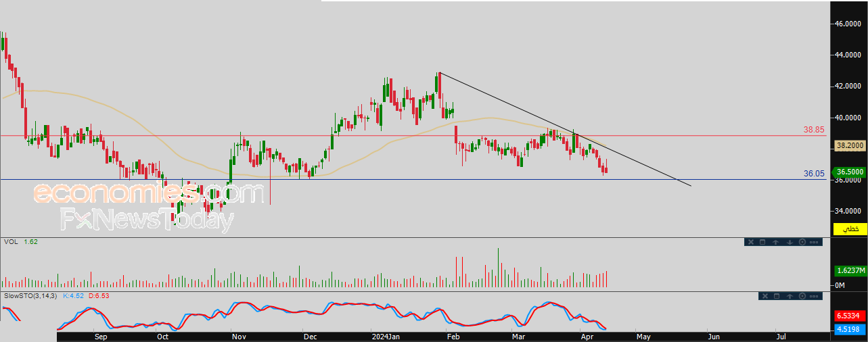Click the Sep date axis label

(101, 336)
